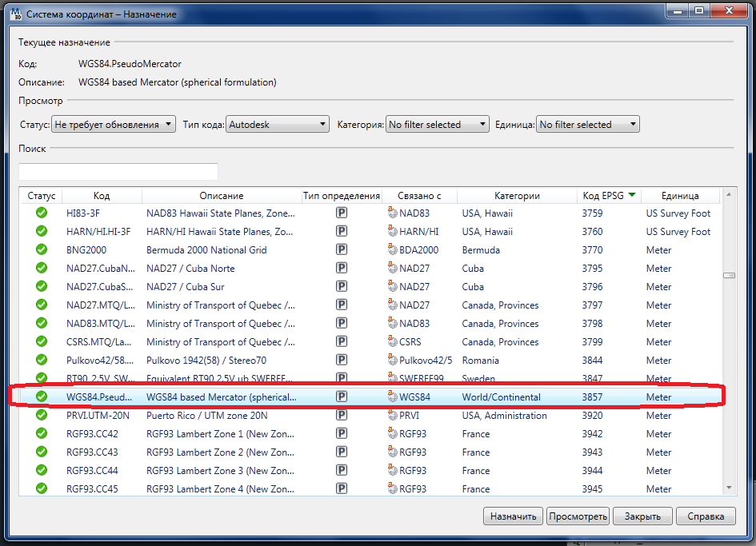Click green check icon for RGF93.CC42 row

(x=42, y=434)
